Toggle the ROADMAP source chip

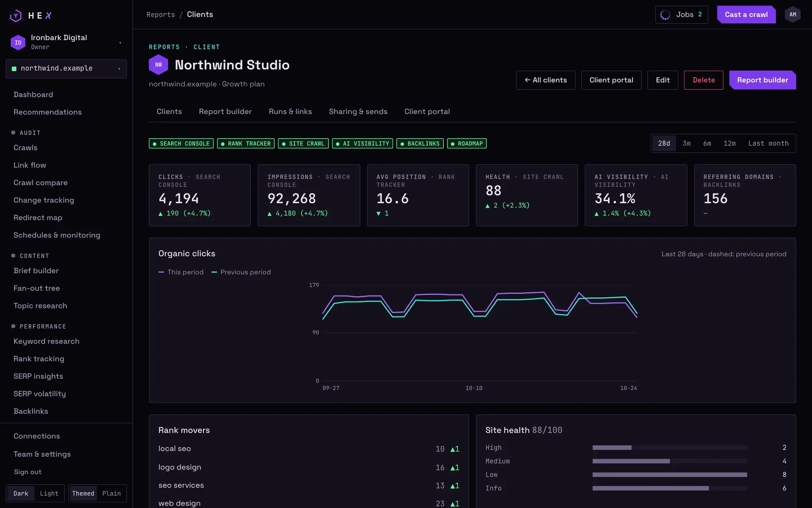click(467, 143)
